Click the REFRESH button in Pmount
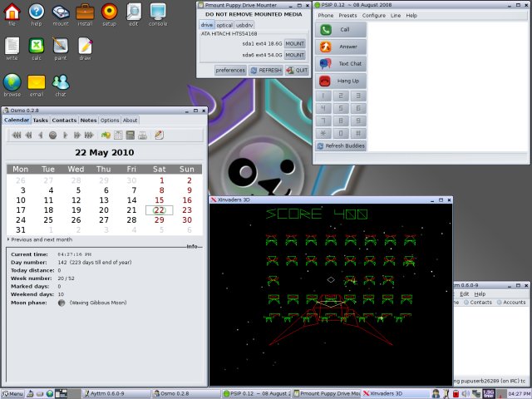The height and width of the screenshot is (399, 532). (266, 70)
